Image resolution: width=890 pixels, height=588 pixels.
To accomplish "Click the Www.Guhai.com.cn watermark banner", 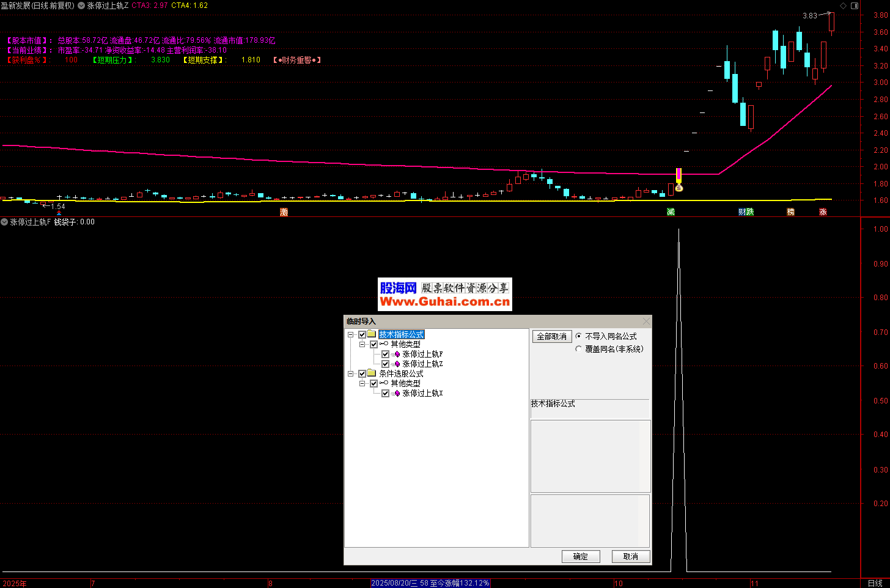I will [x=444, y=301].
